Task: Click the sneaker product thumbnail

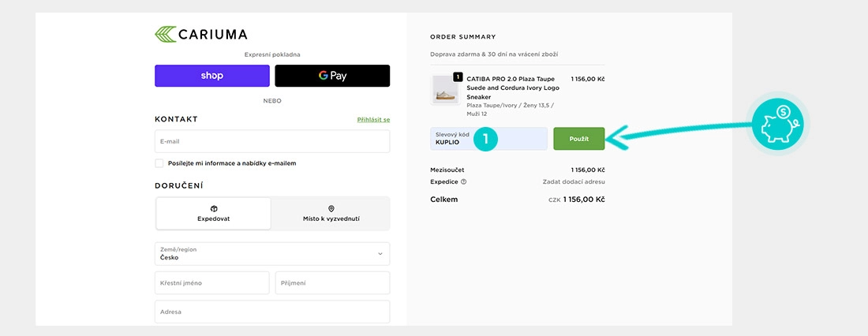Action: [446, 90]
